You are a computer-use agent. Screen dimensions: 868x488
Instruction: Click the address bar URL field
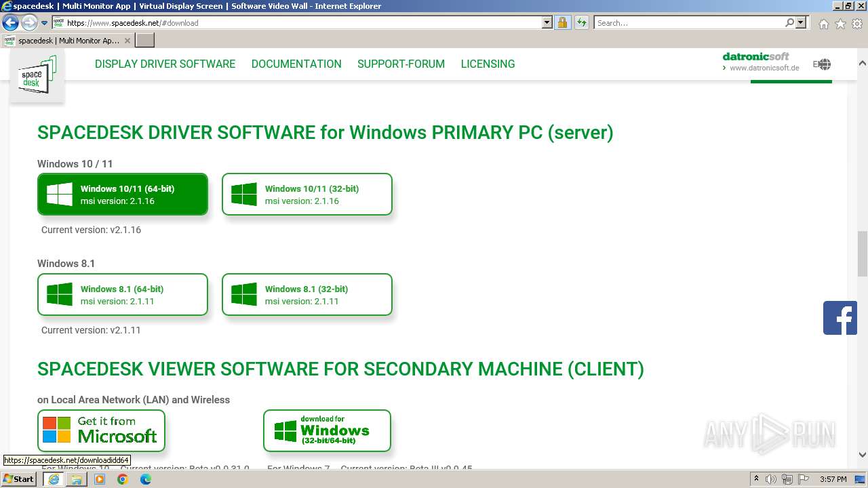coord(302,22)
